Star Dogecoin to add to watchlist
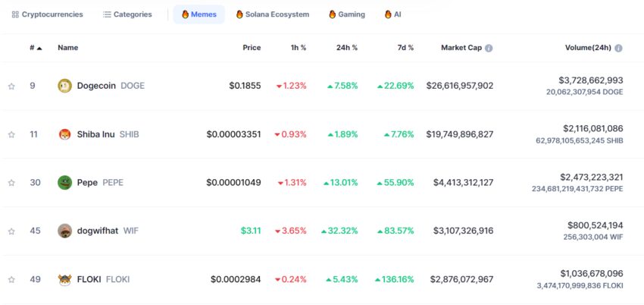This screenshot has width=644, height=305. coord(11,86)
